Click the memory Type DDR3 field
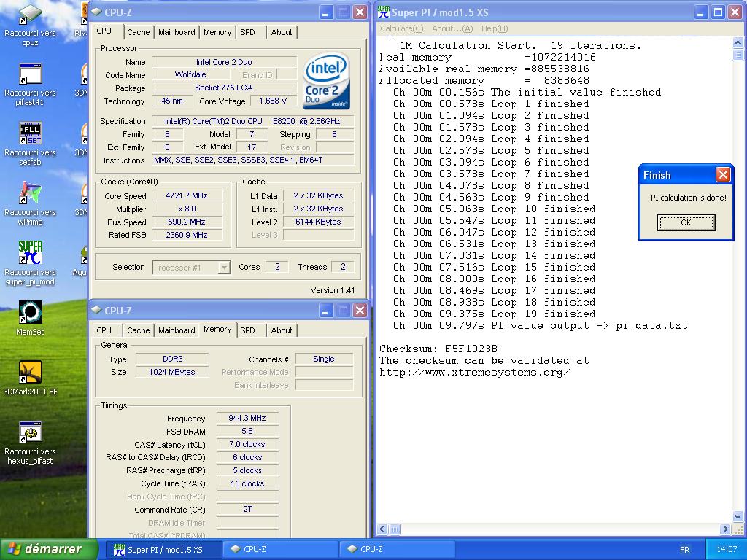747x560 pixels. pos(172,359)
